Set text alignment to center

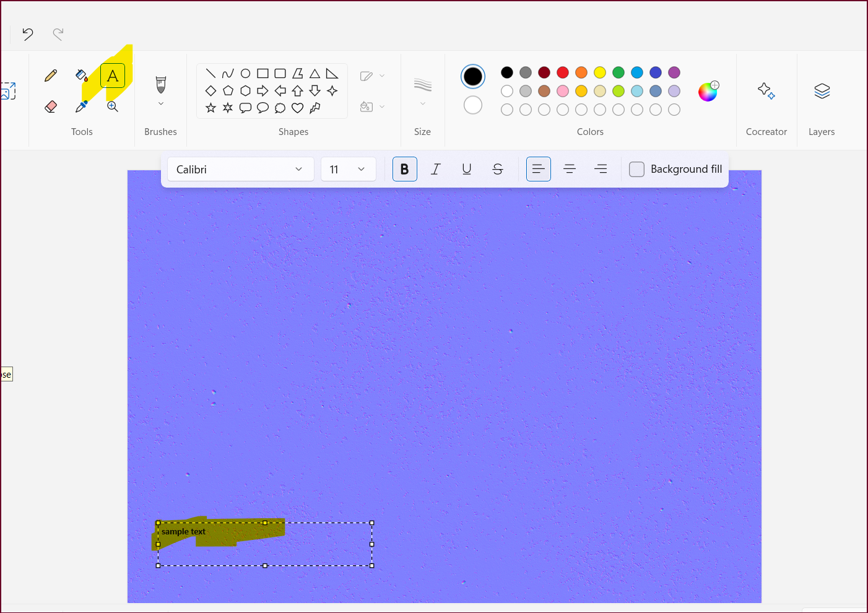570,169
